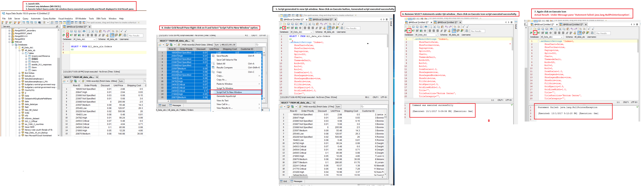Click the Print icon in main window's query toolbar

tap(84, 32)
